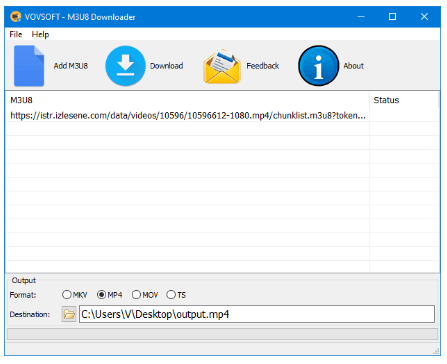Open the Help menu
Image resolution: width=447 pixels, height=364 pixels.
point(40,34)
